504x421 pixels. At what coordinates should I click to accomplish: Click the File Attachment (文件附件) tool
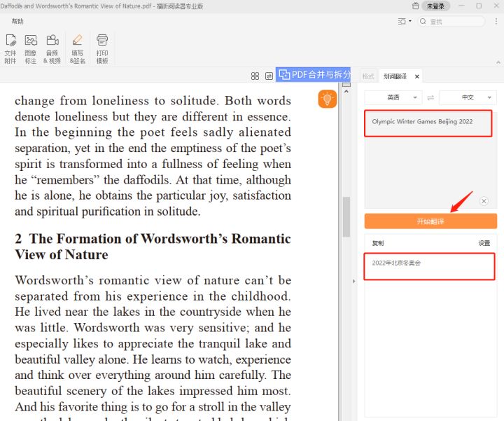(10, 48)
